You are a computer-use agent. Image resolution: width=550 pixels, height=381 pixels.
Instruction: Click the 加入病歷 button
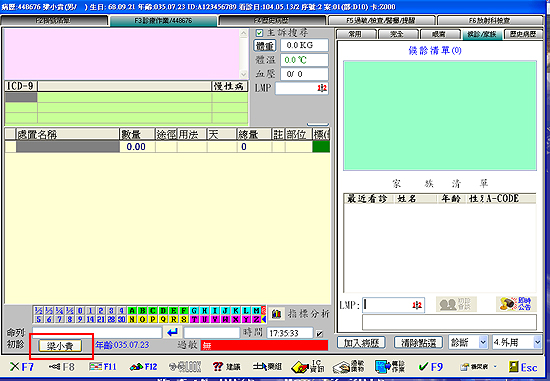point(361,342)
